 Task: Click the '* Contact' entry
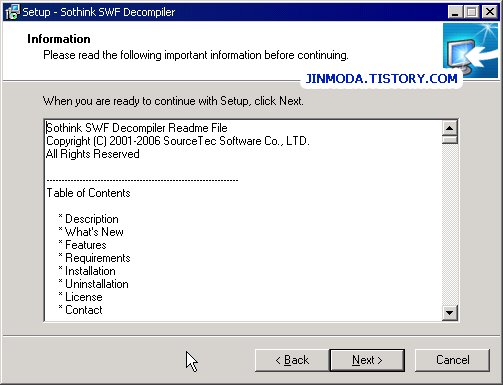point(80,310)
